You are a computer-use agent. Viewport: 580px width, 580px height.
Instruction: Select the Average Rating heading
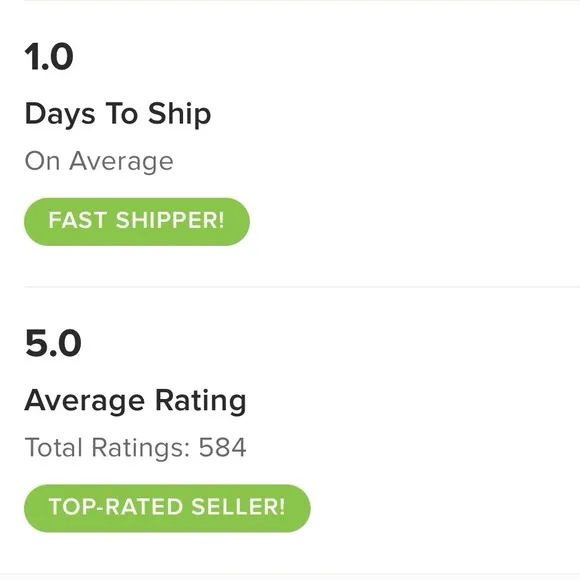(135, 402)
